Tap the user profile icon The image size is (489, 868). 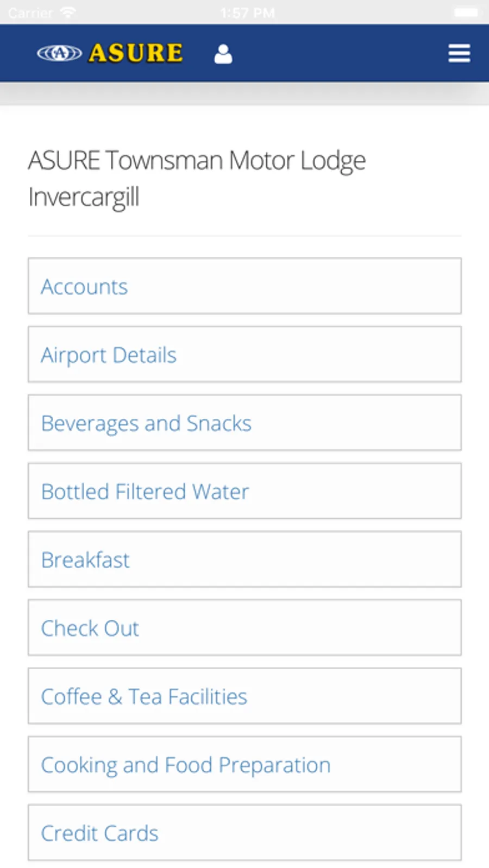point(223,54)
